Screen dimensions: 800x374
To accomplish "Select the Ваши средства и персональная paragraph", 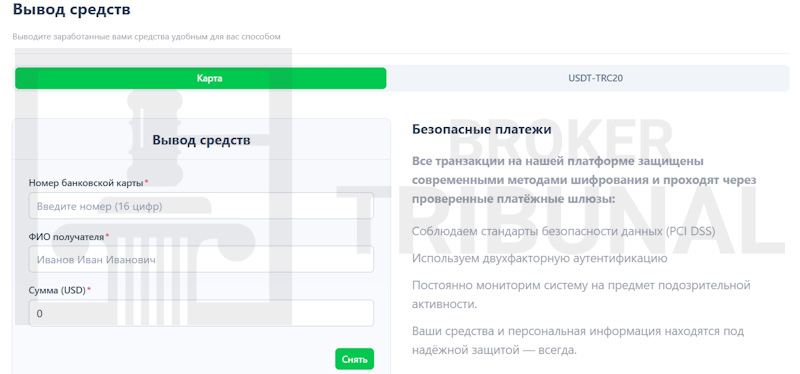I will tap(578, 341).
